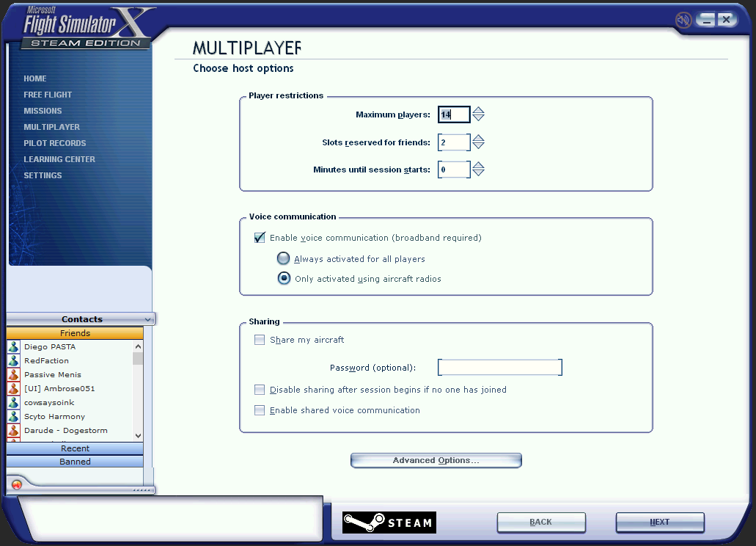
Task: Select Only activated using aircraft radios
Action: (x=284, y=278)
